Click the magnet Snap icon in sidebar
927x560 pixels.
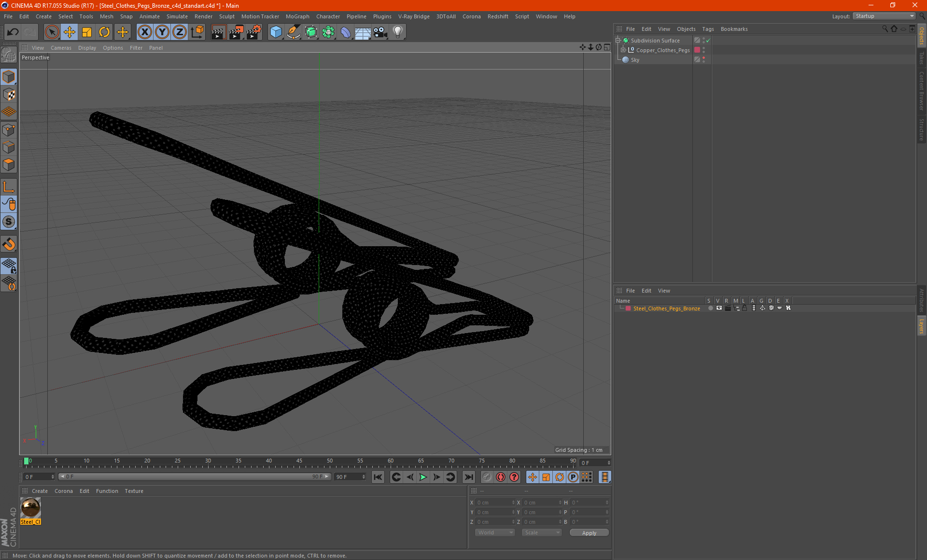[9, 244]
